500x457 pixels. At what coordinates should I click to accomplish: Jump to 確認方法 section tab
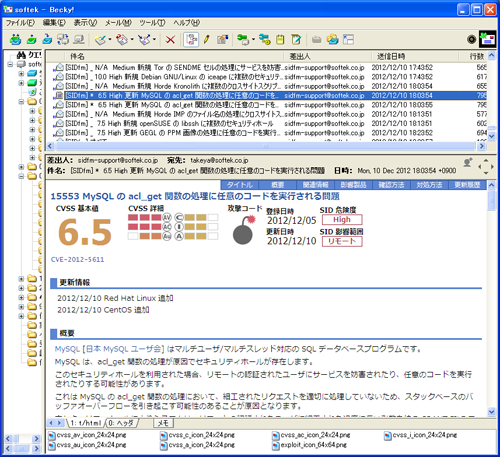[x=391, y=185]
